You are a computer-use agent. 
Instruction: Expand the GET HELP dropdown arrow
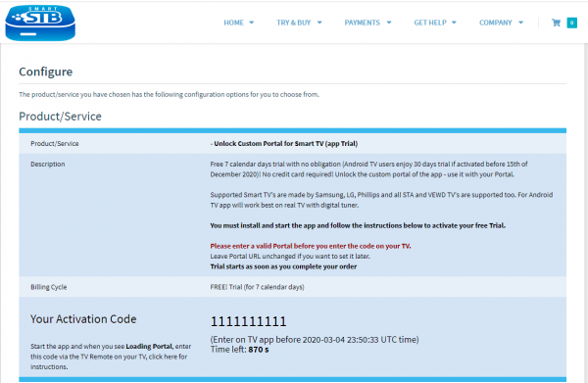[x=454, y=23]
